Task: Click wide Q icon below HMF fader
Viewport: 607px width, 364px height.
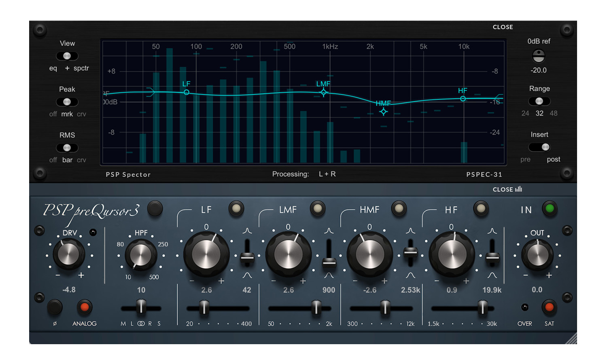Action: click(x=410, y=275)
